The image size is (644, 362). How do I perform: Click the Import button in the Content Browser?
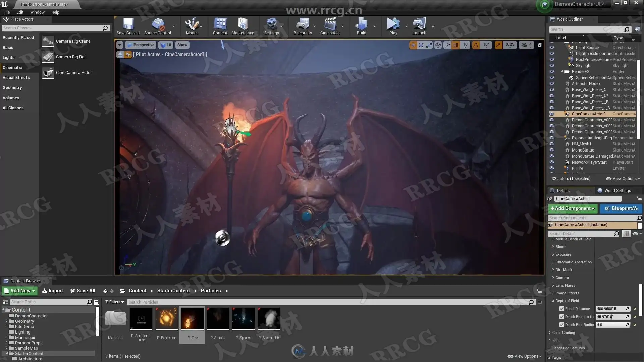click(x=53, y=291)
